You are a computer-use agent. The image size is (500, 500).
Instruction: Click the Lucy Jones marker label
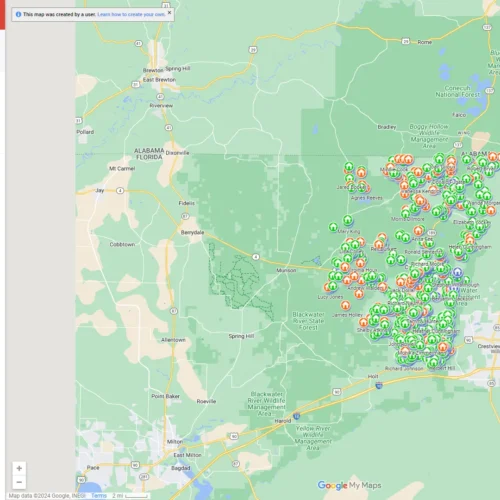tap(330, 297)
